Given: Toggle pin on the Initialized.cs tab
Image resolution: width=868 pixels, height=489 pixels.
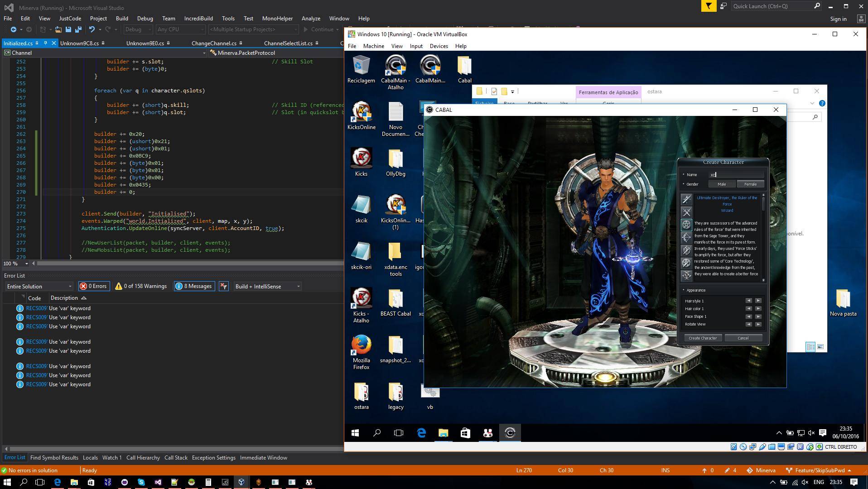Looking at the screenshot, I should 45,43.
